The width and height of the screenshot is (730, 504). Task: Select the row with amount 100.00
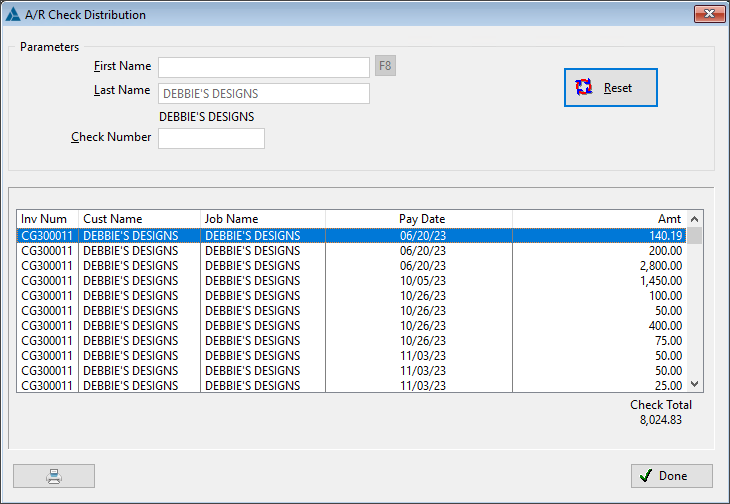[351, 296]
